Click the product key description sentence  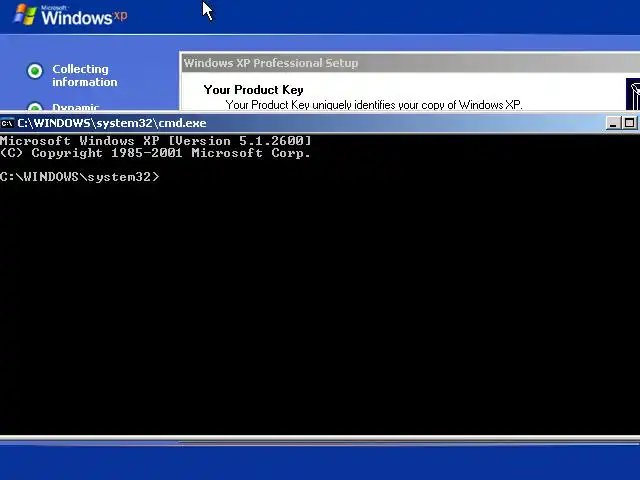[x=374, y=105]
